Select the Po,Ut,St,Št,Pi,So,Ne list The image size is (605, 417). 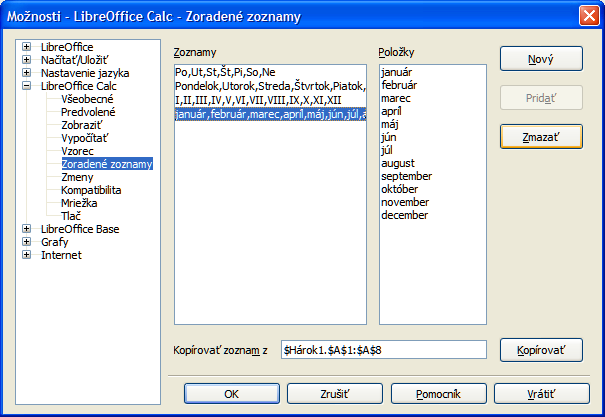270,72
